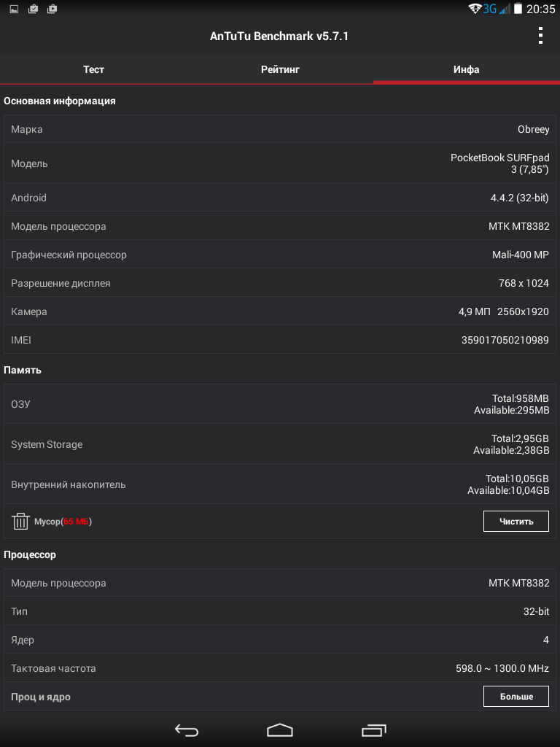
Task: Tap the battery icon in status bar
Action: point(518,9)
